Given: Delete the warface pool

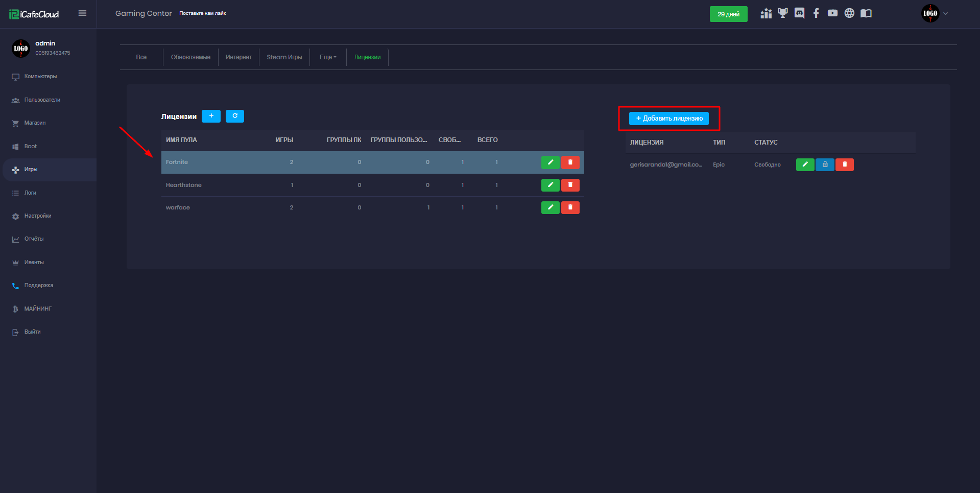Looking at the screenshot, I should tap(570, 207).
